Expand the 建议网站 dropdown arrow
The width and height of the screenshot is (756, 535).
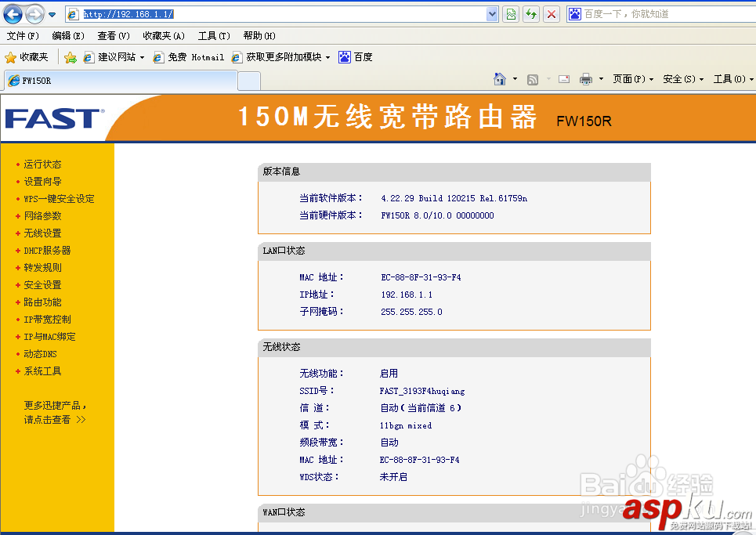tap(143, 57)
